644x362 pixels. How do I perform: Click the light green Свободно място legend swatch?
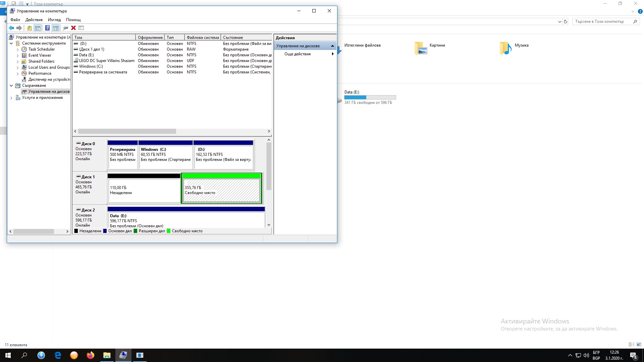(169, 231)
